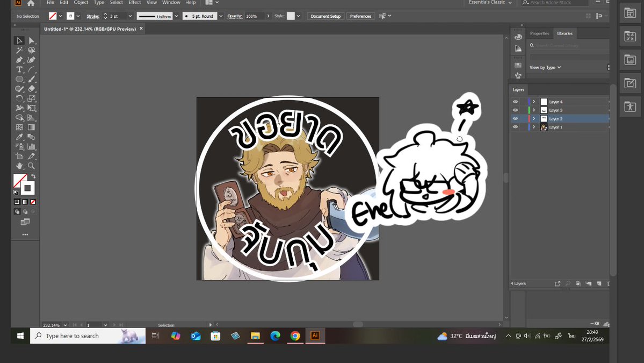
Task: Select the Gradient tool
Action: [x=32, y=127]
